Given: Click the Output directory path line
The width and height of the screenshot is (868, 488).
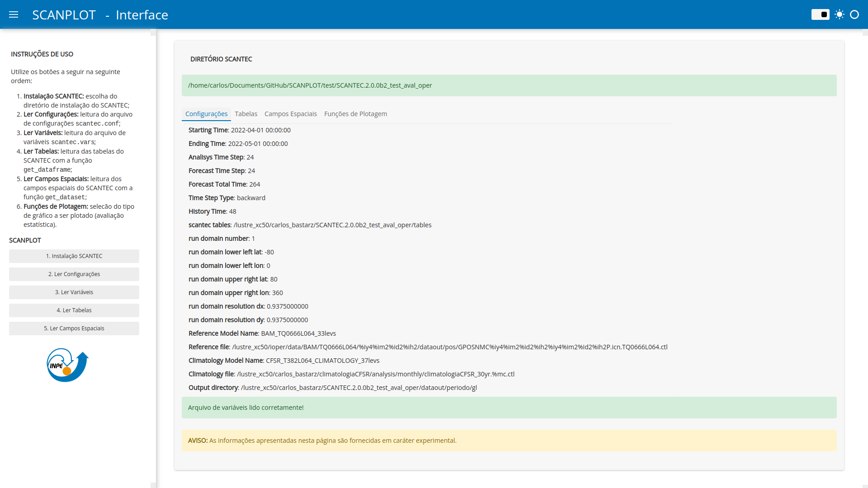Looking at the screenshot, I should (x=333, y=388).
